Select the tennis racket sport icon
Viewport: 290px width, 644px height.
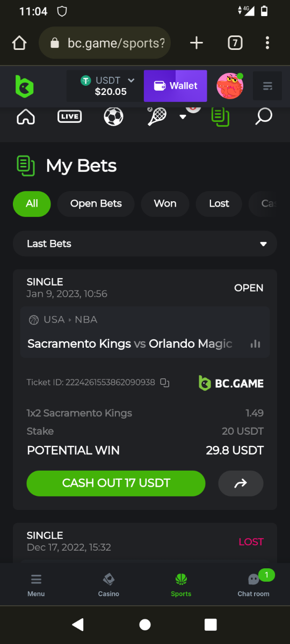click(x=157, y=116)
